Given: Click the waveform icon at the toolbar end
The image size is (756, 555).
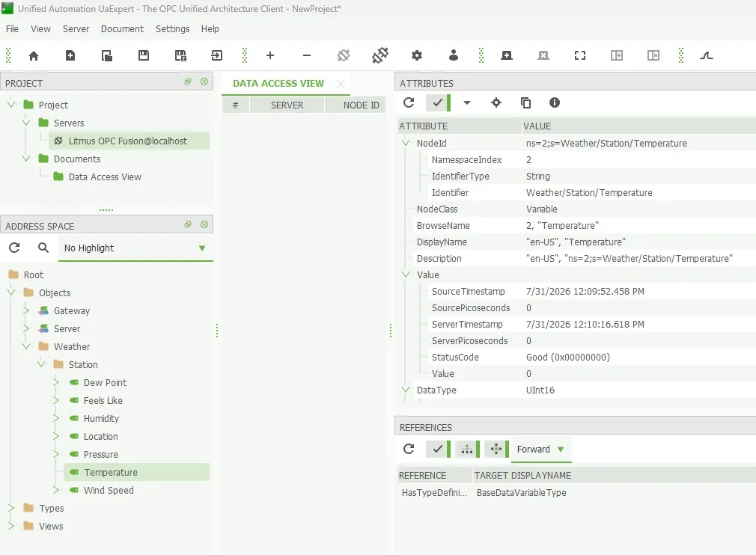Looking at the screenshot, I should [707, 56].
